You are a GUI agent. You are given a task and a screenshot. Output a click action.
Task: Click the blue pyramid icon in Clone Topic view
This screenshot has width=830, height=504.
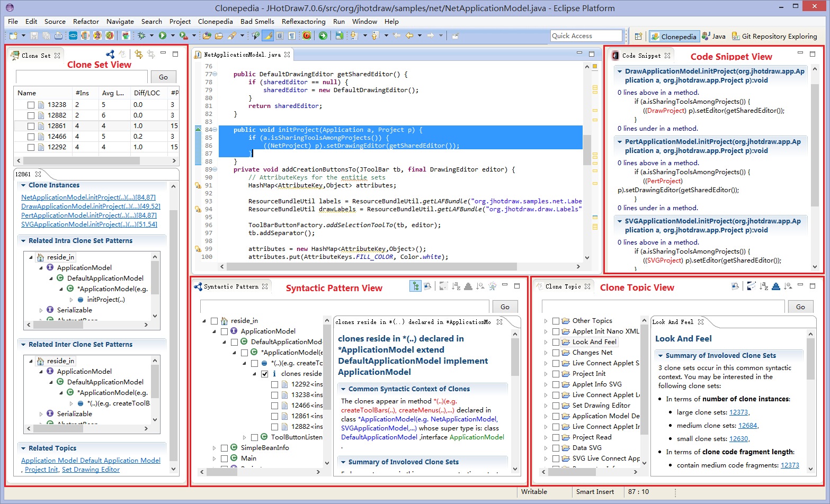(776, 286)
